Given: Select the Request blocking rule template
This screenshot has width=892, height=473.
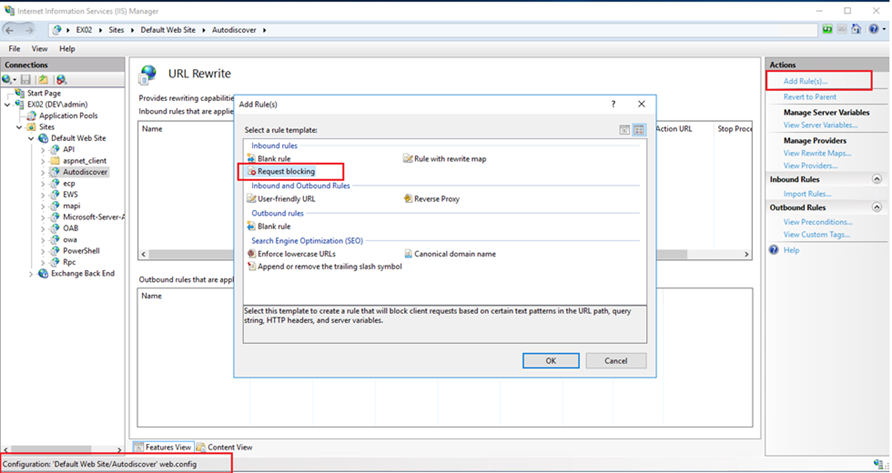Looking at the screenshot, I should coord(286,172).
